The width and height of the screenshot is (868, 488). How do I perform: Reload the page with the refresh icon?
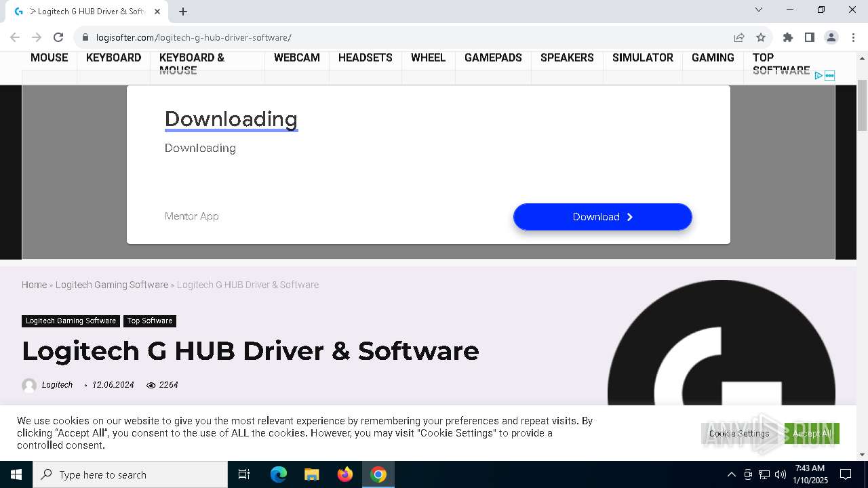58,37
